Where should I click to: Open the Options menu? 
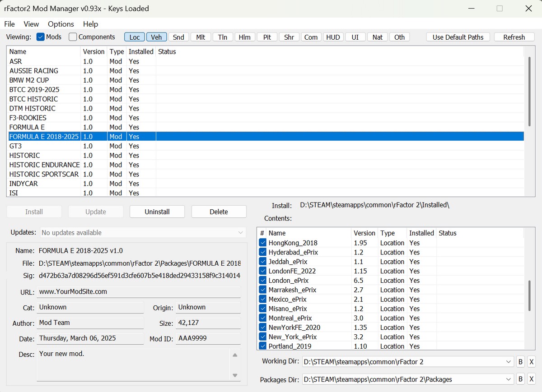pyautogui.click(x=61, y=24)
